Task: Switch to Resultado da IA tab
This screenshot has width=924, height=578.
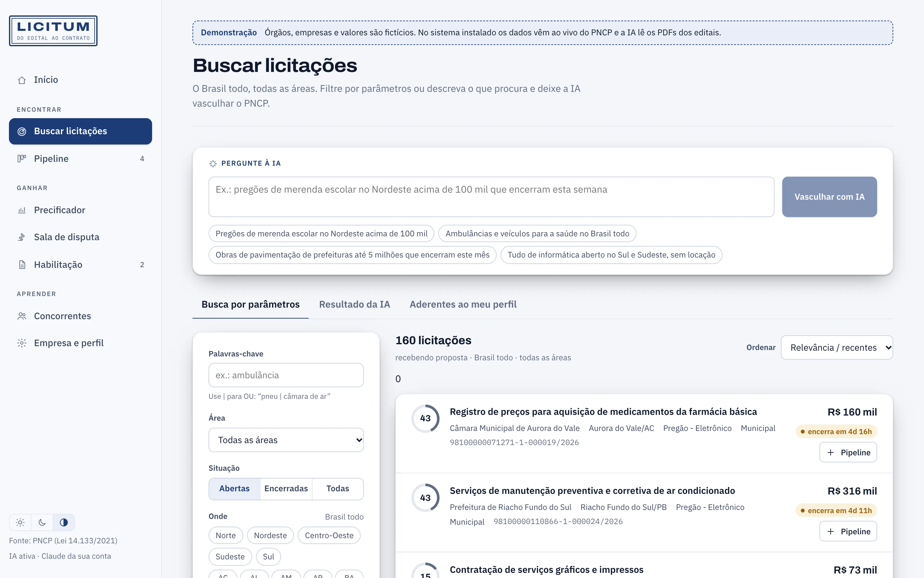Action: pos(355,304)
